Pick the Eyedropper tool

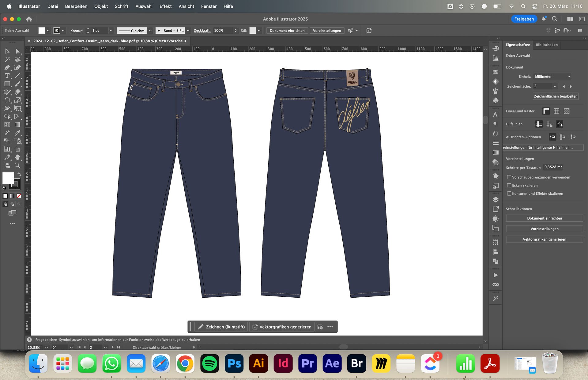tap(17, 133)
